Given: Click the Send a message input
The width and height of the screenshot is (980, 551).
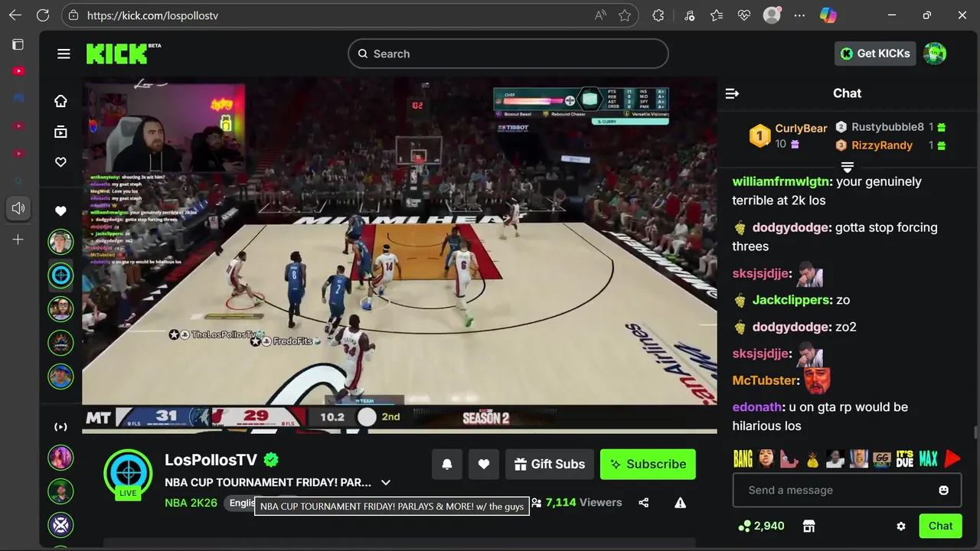Looking at the screenshot, I should point(847,490).
